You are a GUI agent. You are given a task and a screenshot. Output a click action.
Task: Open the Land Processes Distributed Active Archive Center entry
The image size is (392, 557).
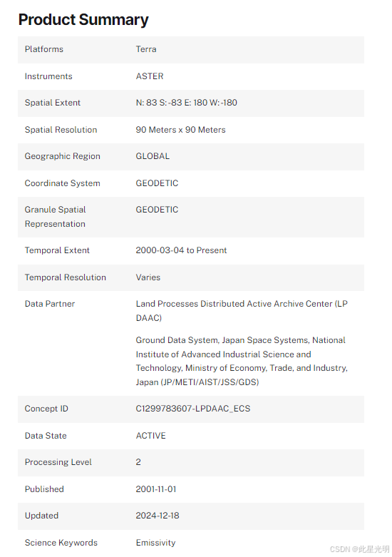[242, 311]
